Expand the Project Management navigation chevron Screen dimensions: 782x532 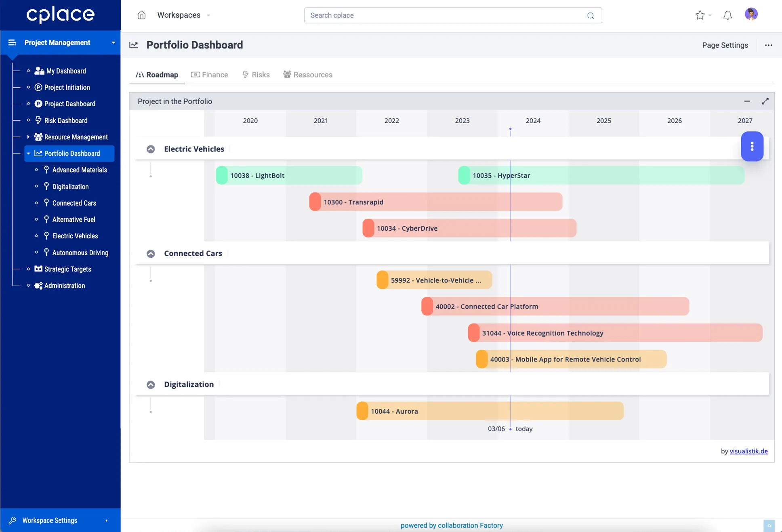(x=113, y=42)
